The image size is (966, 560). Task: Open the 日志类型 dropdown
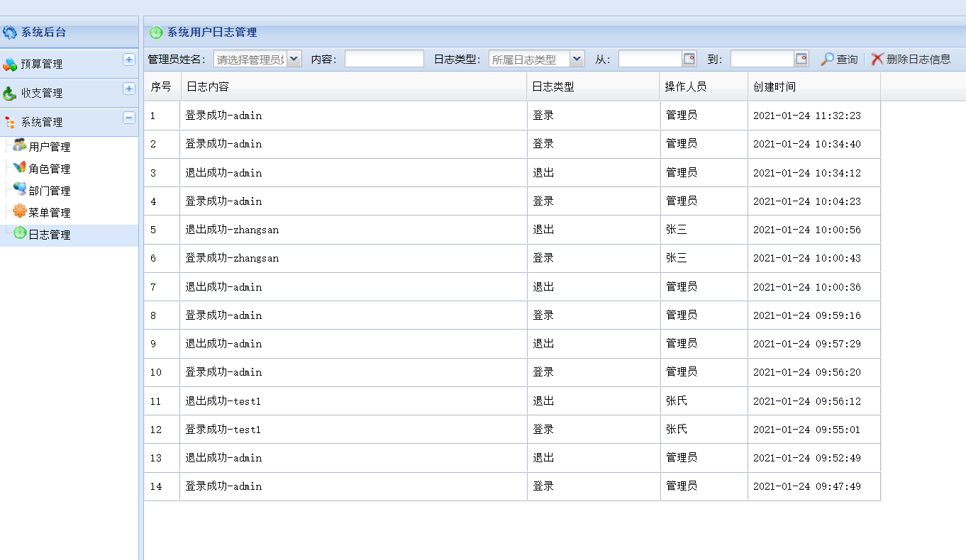(577, 59)
